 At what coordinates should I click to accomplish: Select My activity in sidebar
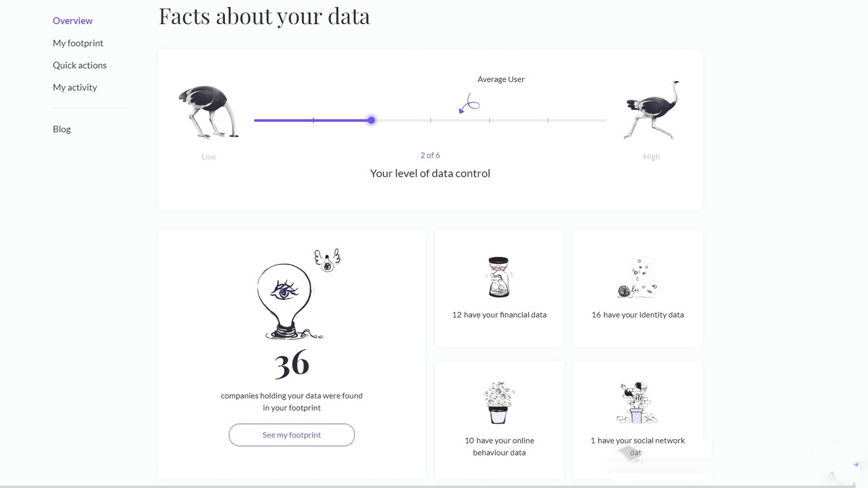75,88
